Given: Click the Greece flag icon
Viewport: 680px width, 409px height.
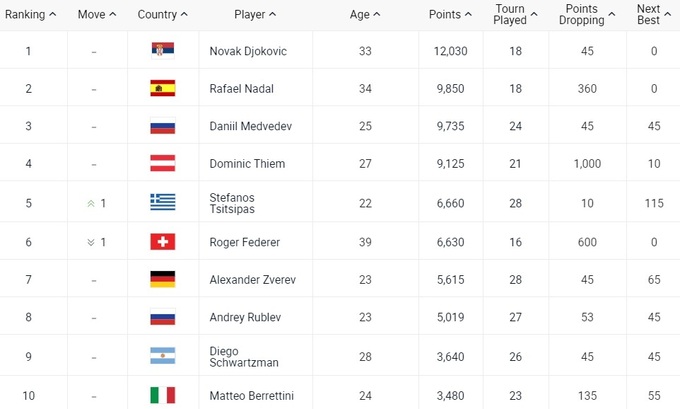Looking at the screenshot, I should [x=162, y=203].
